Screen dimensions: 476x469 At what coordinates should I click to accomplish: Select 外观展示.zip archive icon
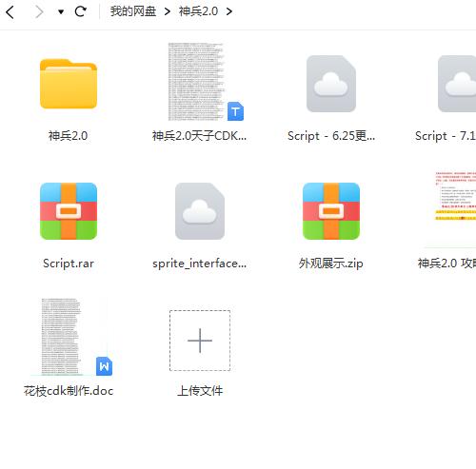331,211
